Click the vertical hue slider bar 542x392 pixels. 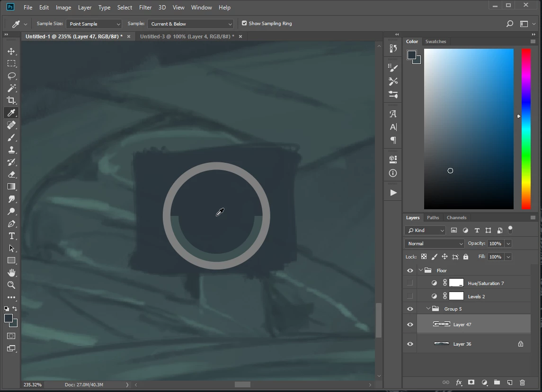click(526, 128)
